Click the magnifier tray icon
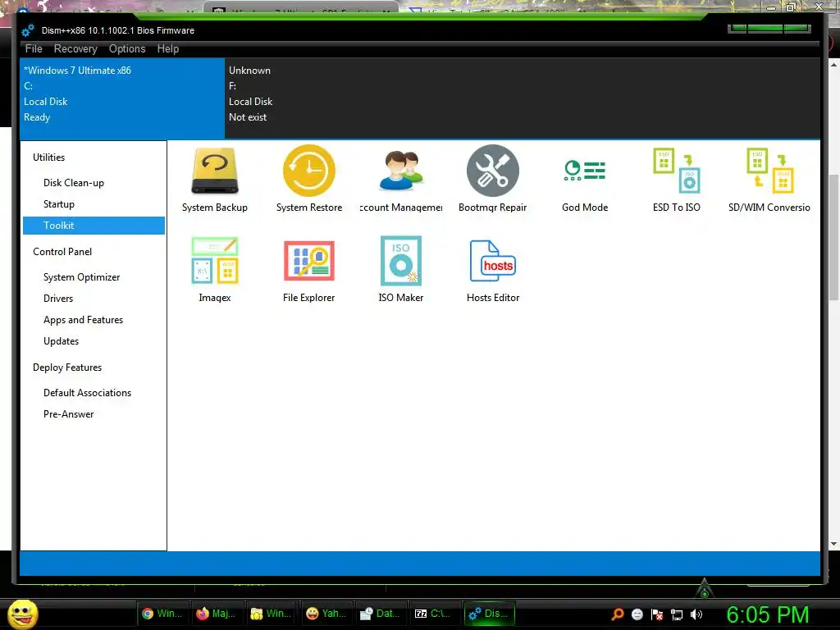840x630 pixels. click(617, 614)
